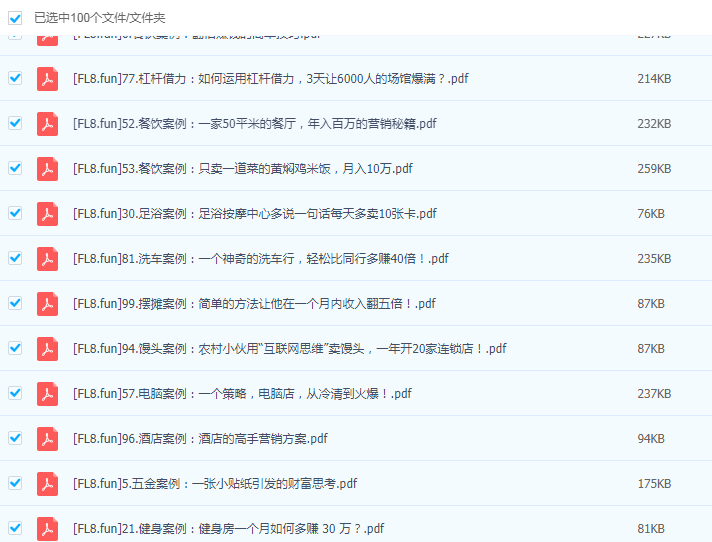The height and width of the screenshot is (542, 712).
Task: Open 餐饮案例 50平米餐厅 PDF file name
Action: point(255,124)
